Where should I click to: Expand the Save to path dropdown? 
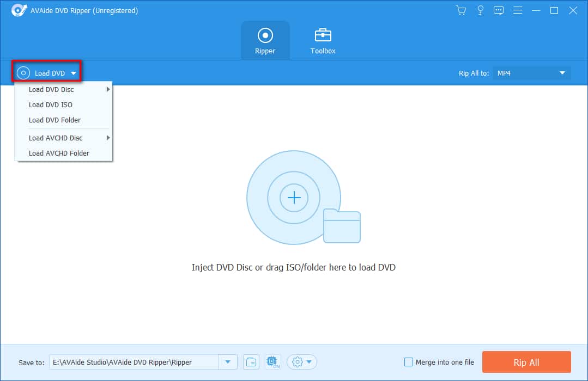click(x=228, y=362)
